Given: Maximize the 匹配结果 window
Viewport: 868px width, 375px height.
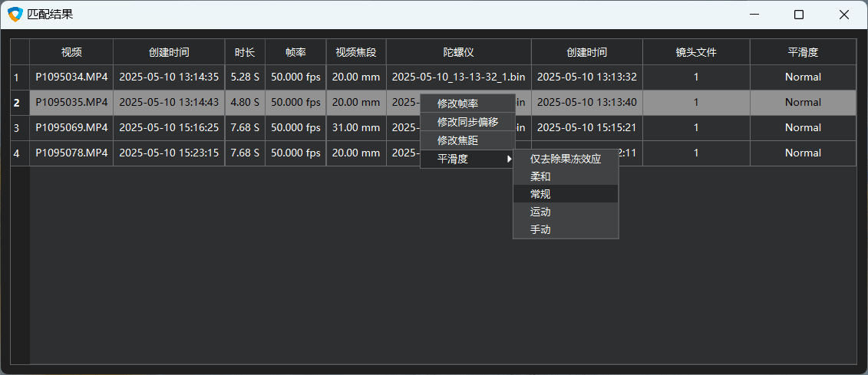Looking at the screenshot, I should pos(799,15).
